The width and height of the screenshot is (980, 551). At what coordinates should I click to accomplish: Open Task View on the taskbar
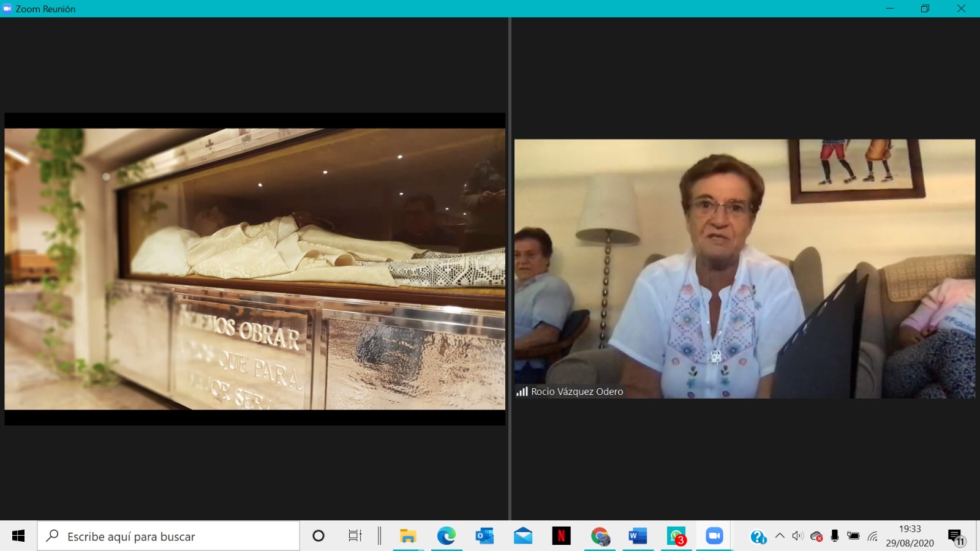355,536
